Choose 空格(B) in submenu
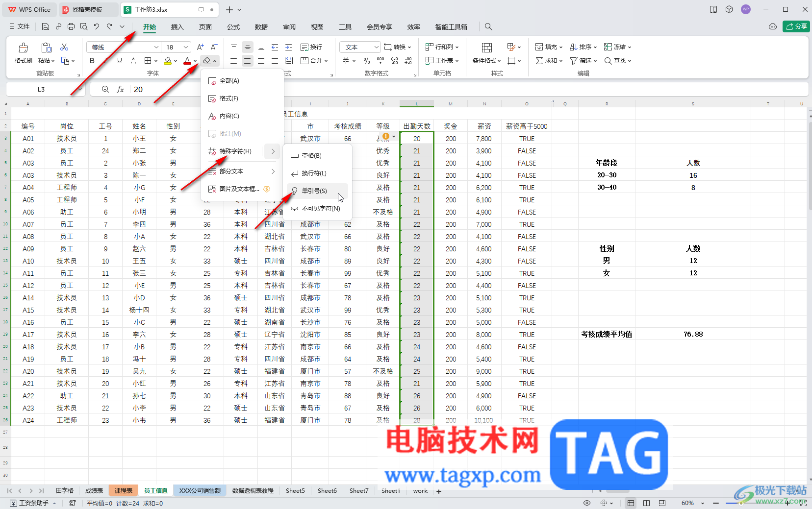The height and width of the screenshot is (509, 812). pos(318,156)
